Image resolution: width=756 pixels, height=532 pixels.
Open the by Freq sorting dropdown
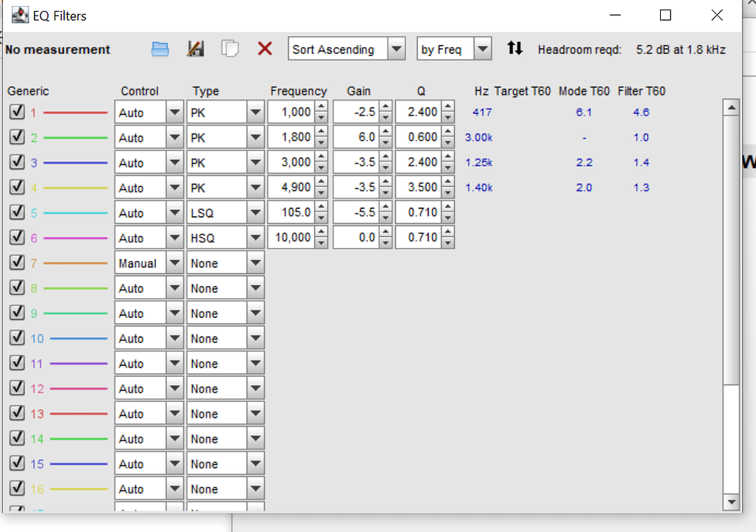point(484,49)
